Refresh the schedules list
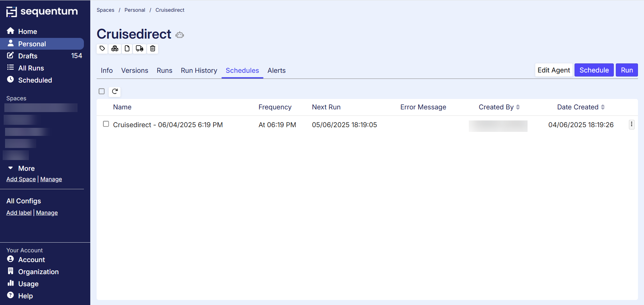The height and width of the screenshot is (305, 644). point(115,91)
